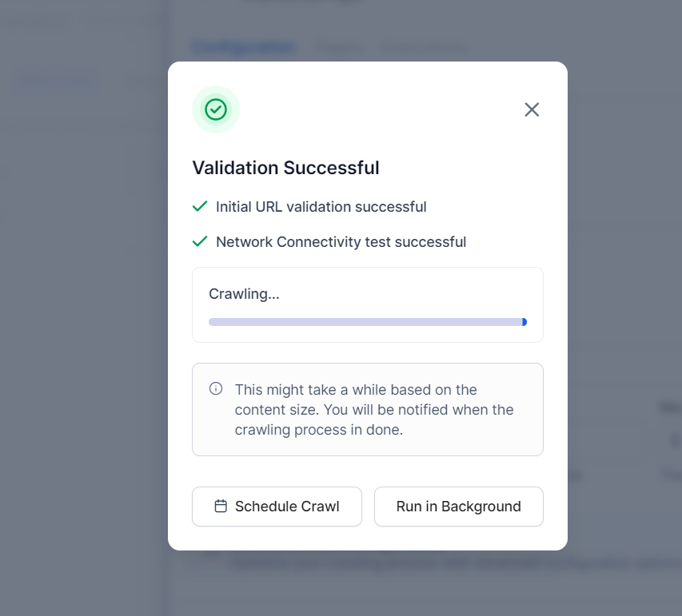Viewport: 682px width, 616px height.
Task: Click the Crawling... status label
Action: point(244,294)
